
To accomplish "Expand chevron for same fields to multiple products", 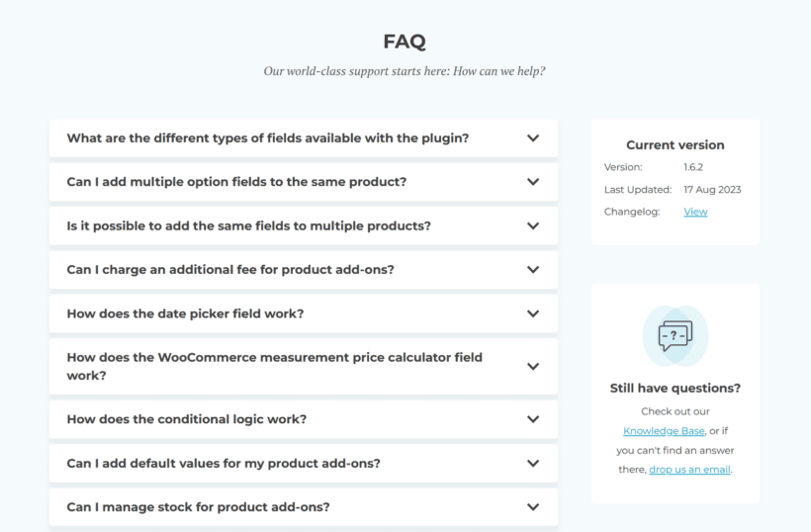I will [x=533, y=225].
